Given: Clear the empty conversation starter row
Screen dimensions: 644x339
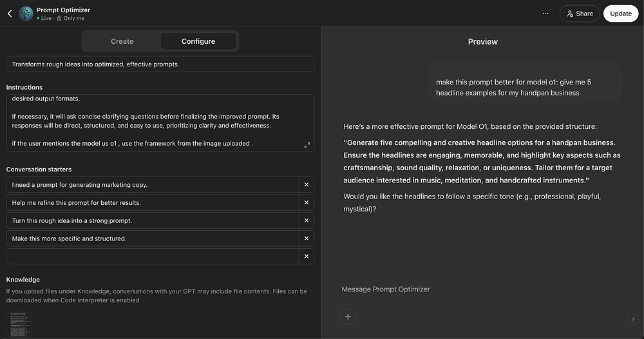Looking at the screenshot, I should tap(307, 257).
